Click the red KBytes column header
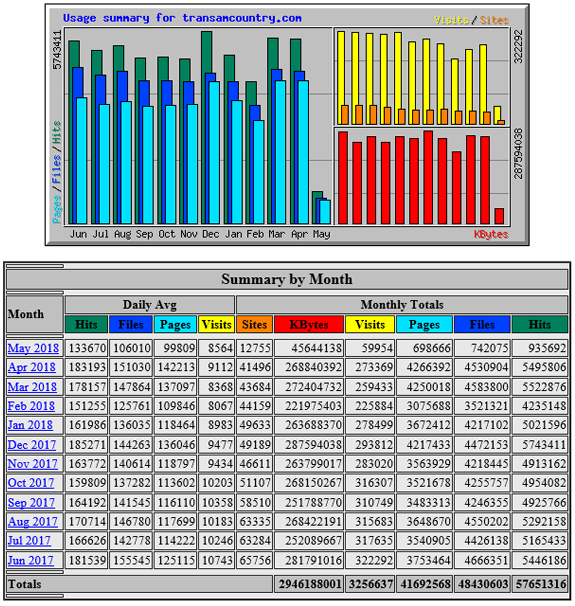The width and height of the screenshot is (575, 606). tap(309, 325)
